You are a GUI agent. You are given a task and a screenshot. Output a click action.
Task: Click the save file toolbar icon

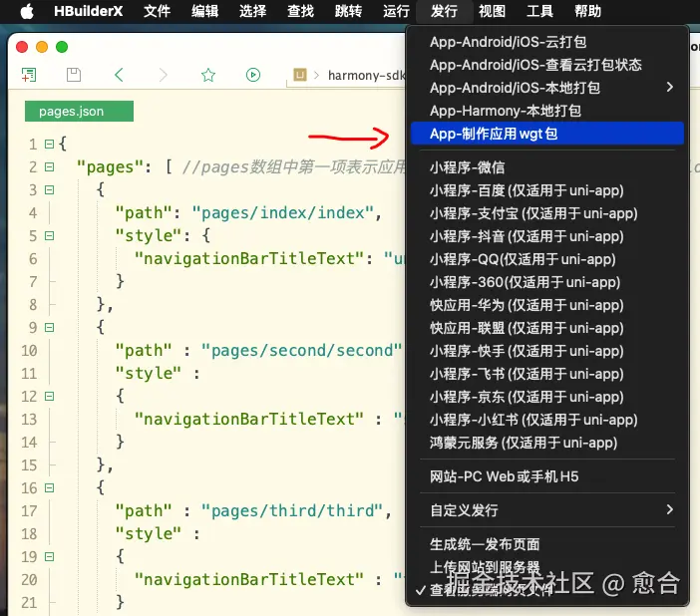tap(74, 75)
